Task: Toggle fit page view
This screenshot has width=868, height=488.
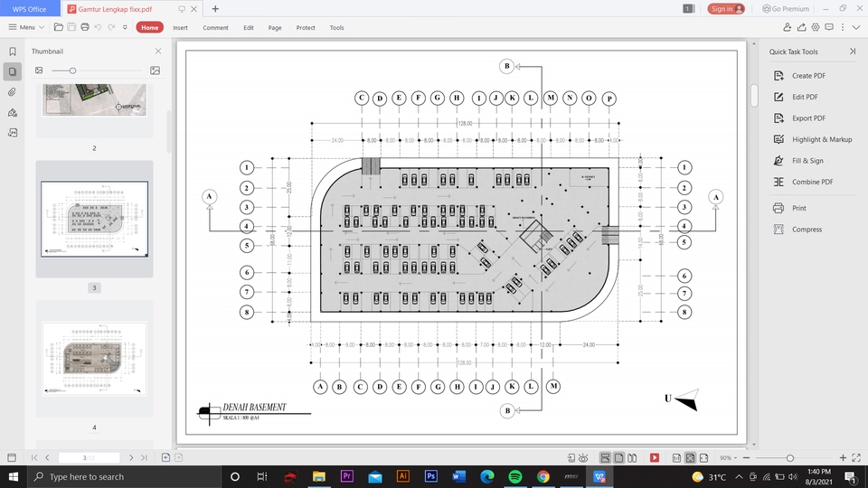Action: [690, 457]
